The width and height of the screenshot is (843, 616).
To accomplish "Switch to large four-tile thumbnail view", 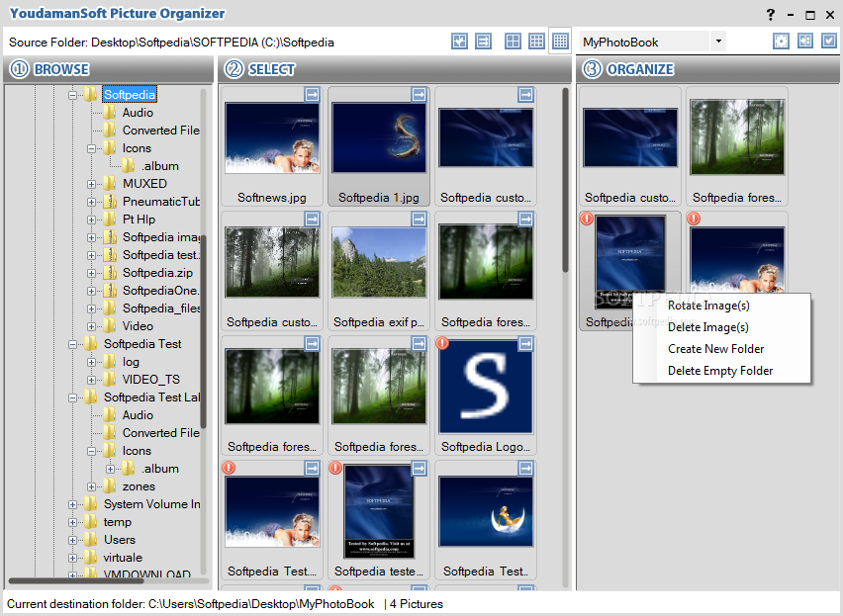I will click(x=513, y=42).
